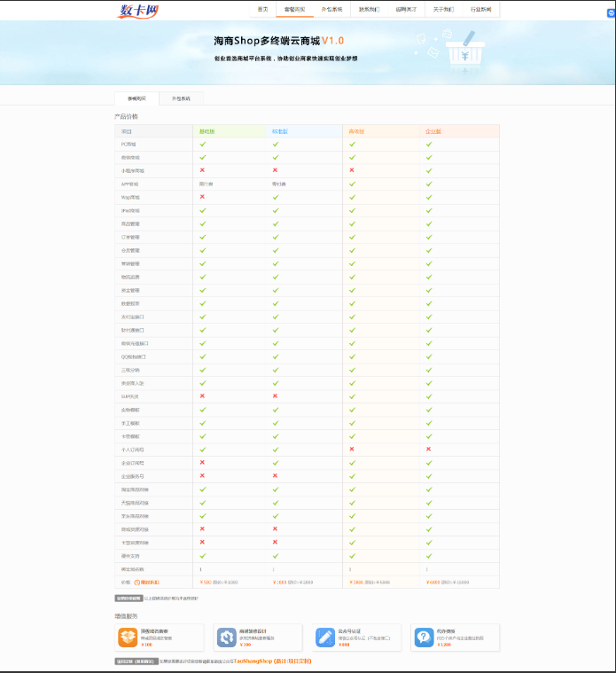Click 标准版 green check in 订单管理 row

(x=276, y=237)
